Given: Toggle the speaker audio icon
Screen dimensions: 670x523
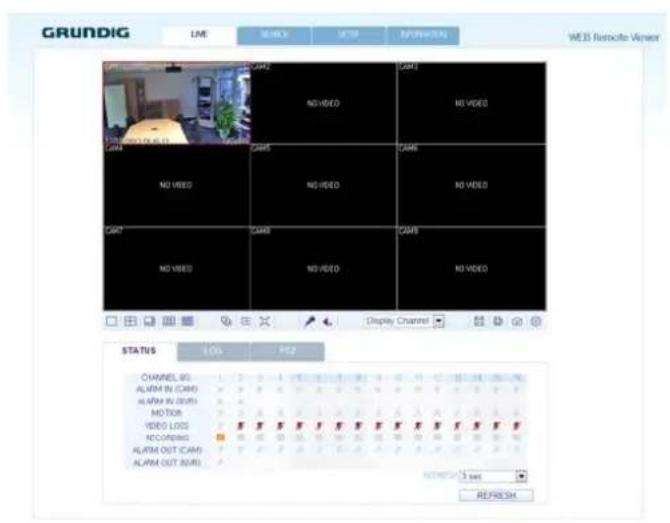Looking at the screenshot, I should click(328, 321).
